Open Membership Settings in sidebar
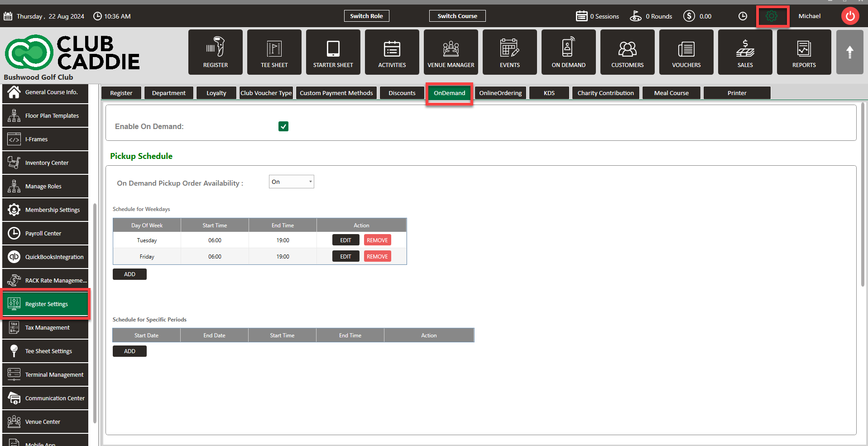This screenshot has width=868, height=446. tap(45, 210)
